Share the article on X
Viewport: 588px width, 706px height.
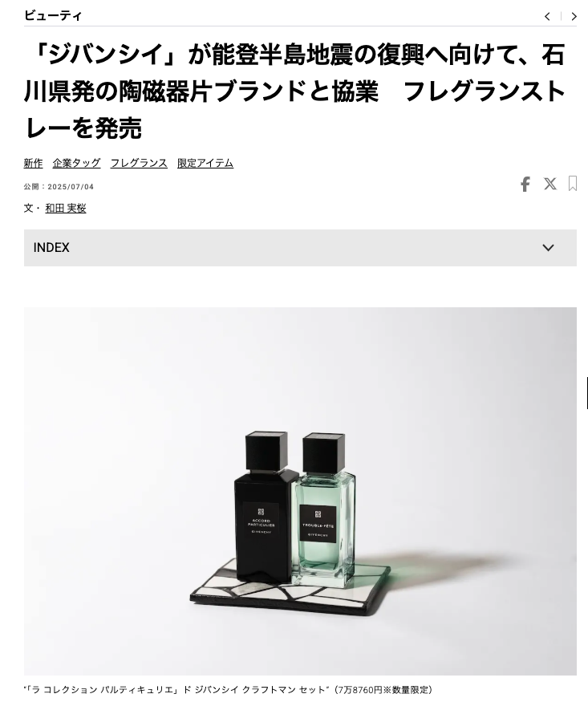click(x=549, y=184)
